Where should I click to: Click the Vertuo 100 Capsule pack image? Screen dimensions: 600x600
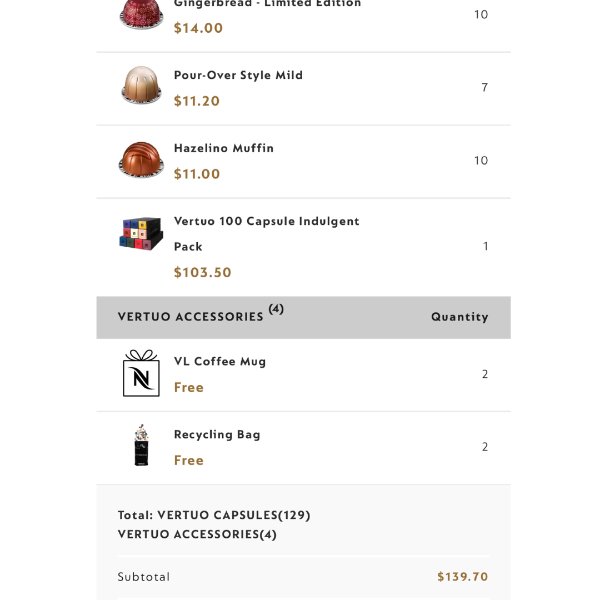click(141, 233)
